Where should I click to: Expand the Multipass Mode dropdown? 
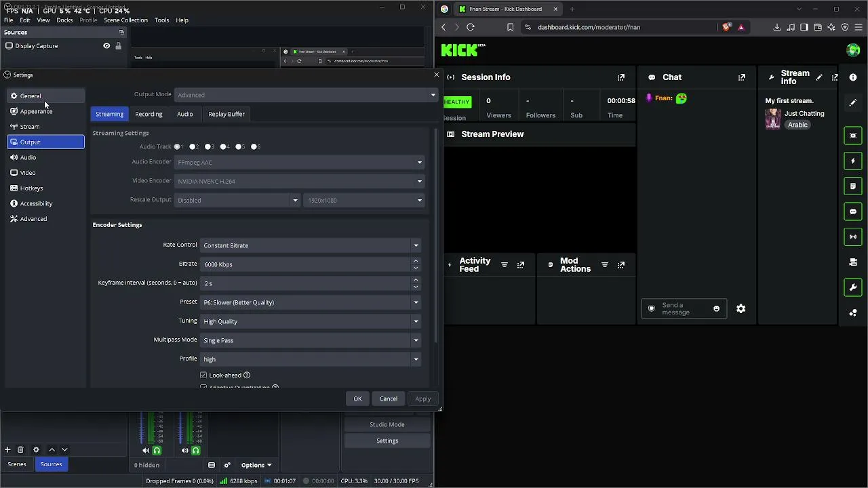[x=311, y=340]
